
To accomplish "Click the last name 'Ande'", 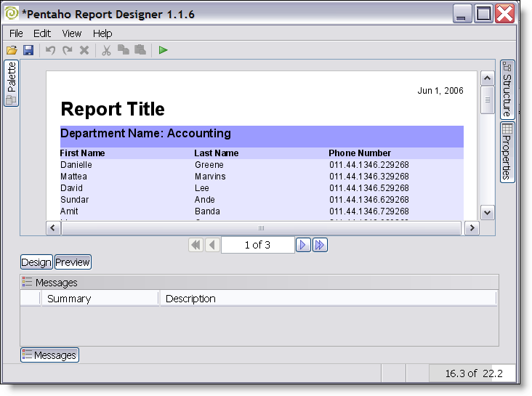I will [205, 200].
